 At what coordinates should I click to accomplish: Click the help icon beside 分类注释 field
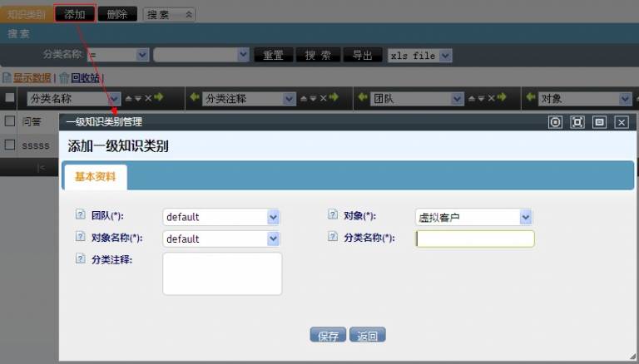(81, 258)
